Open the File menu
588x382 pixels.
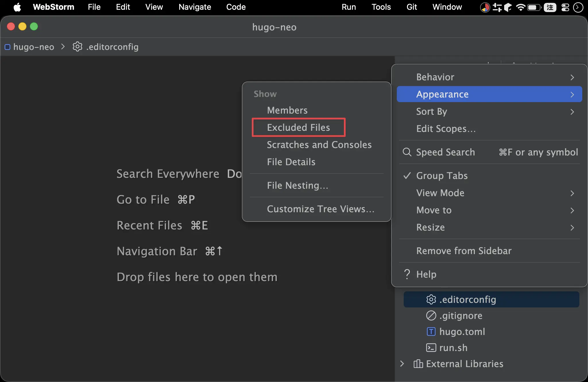[x=94, y=7]
